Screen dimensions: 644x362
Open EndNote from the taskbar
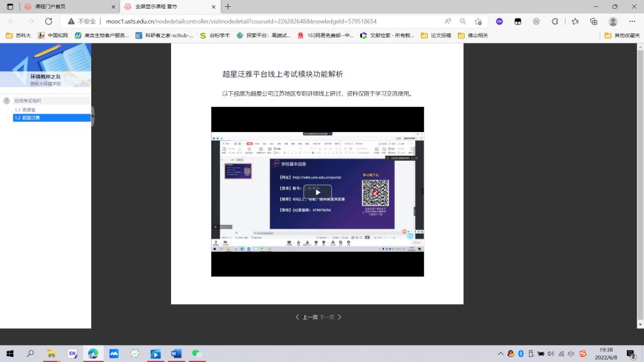coord(72,353)
